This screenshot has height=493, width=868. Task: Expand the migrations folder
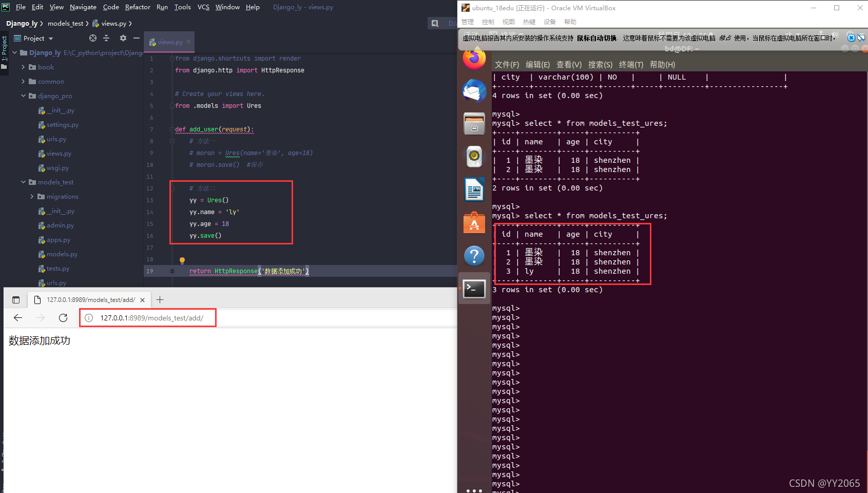coord(32,196)
